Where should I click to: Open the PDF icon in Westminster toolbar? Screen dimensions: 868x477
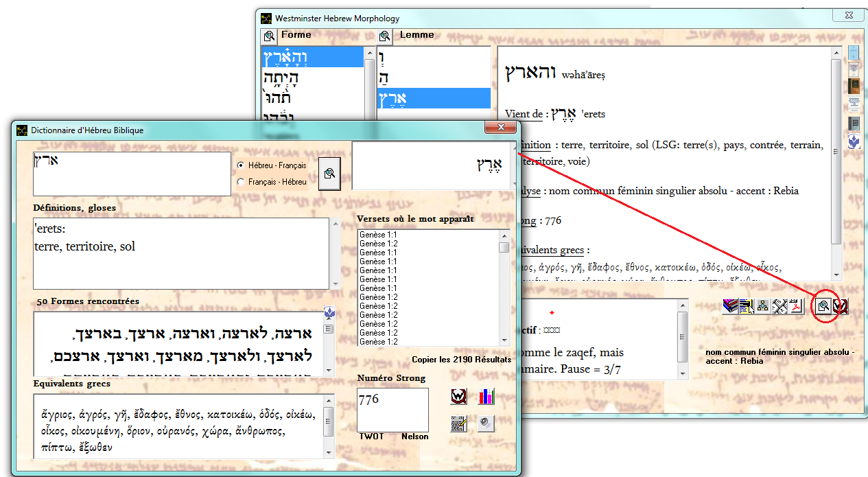795,307
